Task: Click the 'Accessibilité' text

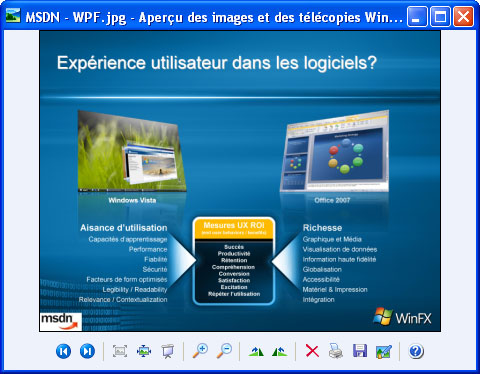Action: 321,279
